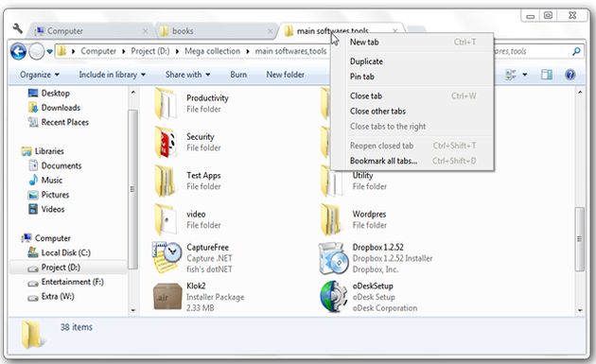Open the view options dropdown arrow
The width and height of the screenshot is (596, 364).
click(524, 75)
